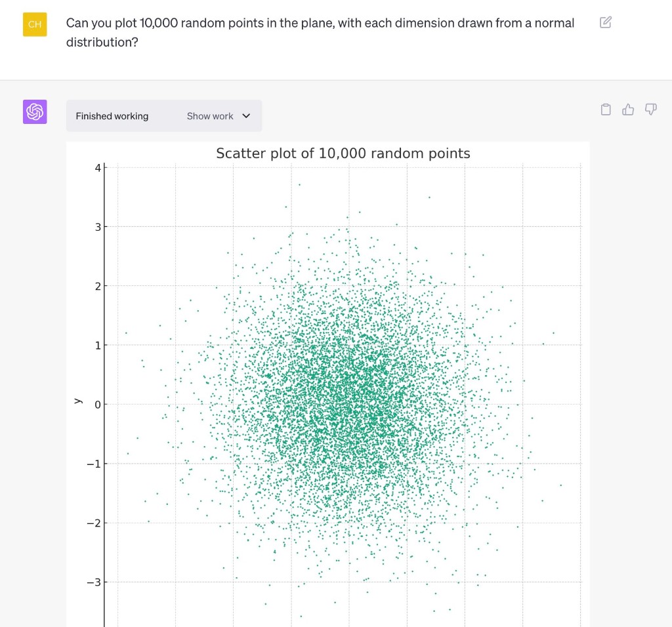
Task: Give the response a thumbs down
Action: pos(650,110)
